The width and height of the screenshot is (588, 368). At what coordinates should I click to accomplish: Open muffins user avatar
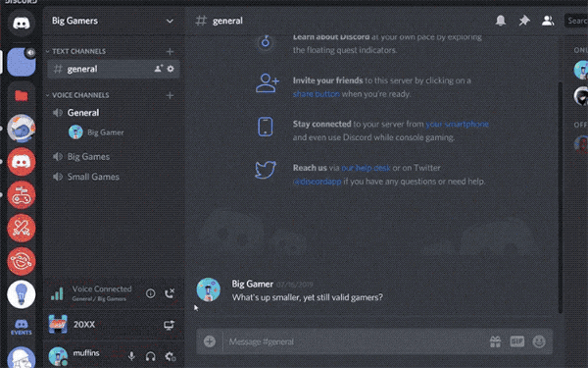click(x=58, y=356)
